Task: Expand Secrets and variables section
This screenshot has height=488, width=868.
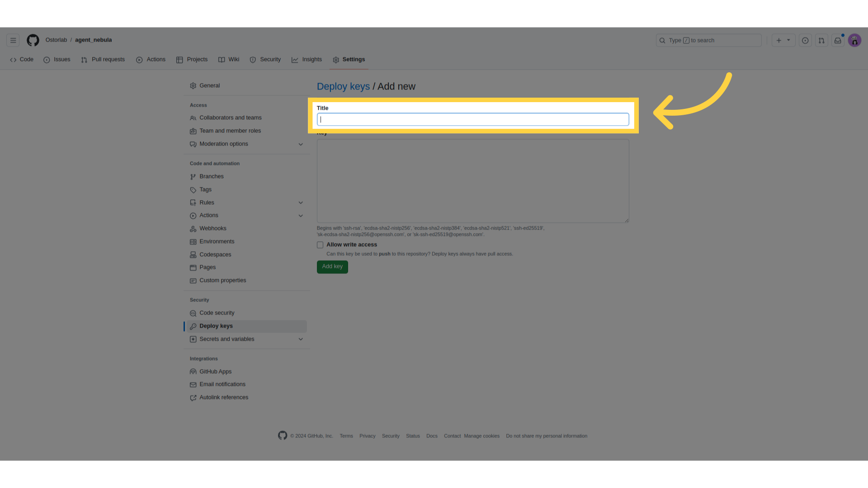Action: (301, 339)
